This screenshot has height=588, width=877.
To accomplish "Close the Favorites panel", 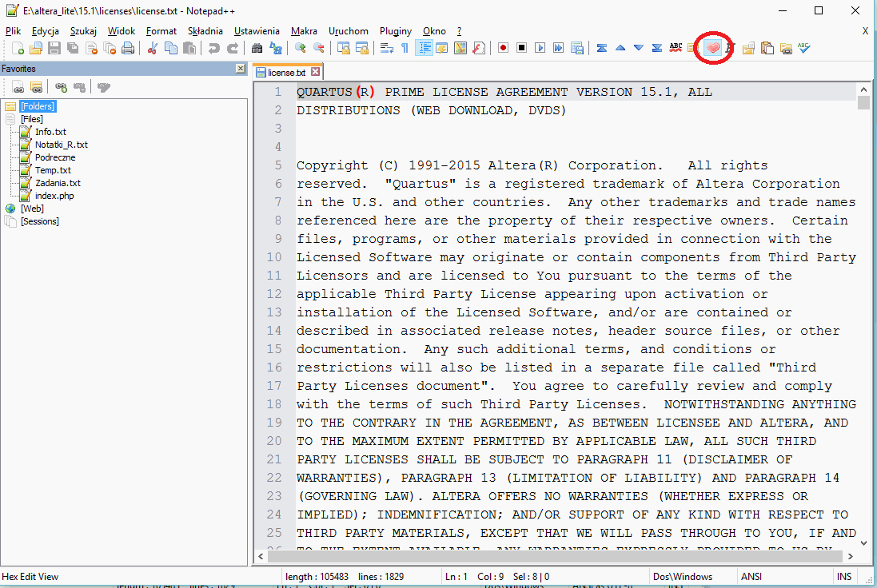I will point(241,69).
